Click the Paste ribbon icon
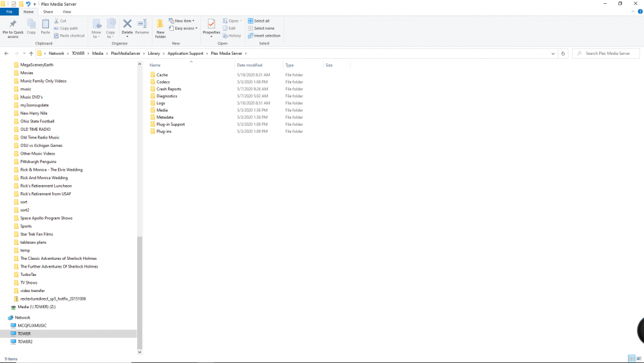 tap(45, 25)
